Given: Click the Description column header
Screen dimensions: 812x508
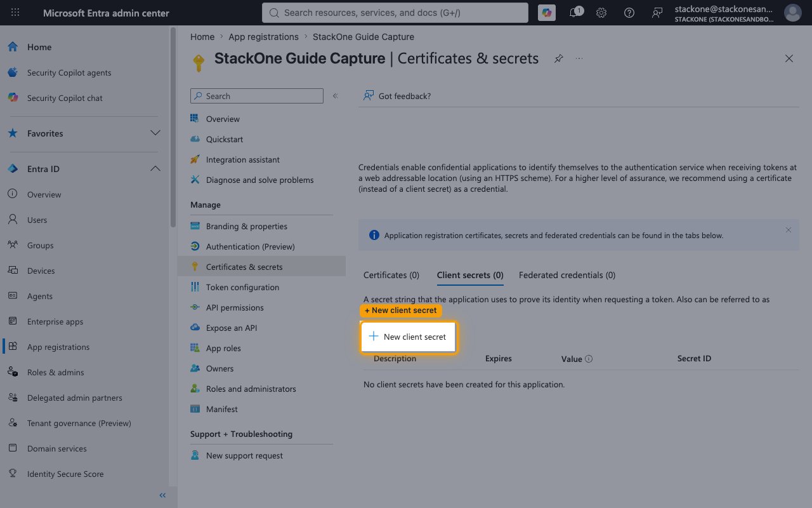Looking at the screenshot, I should (x=395, y=358).
